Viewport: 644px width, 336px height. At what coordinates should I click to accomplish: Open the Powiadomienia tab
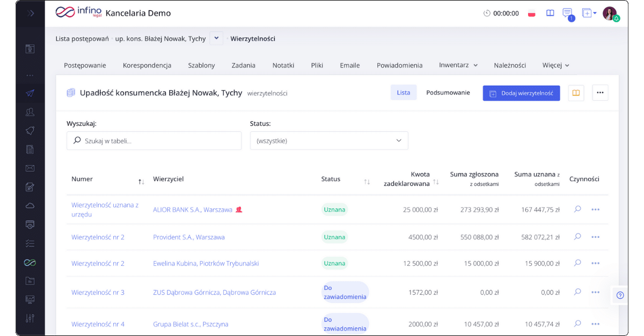point(400,65)
